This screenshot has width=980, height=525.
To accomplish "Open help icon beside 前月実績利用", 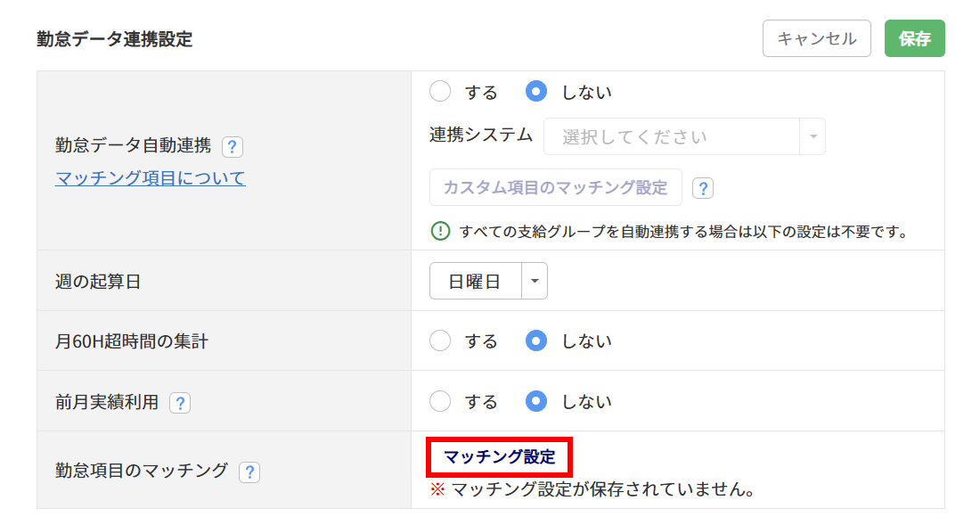I will [180, 403].
